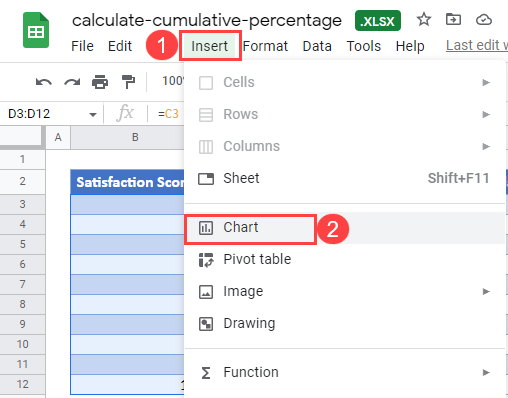Image resolution: width=508 pixels, height=398 pixels.
Task: Expand the Columns submenu arrow
Action: [x=486, y=146]
